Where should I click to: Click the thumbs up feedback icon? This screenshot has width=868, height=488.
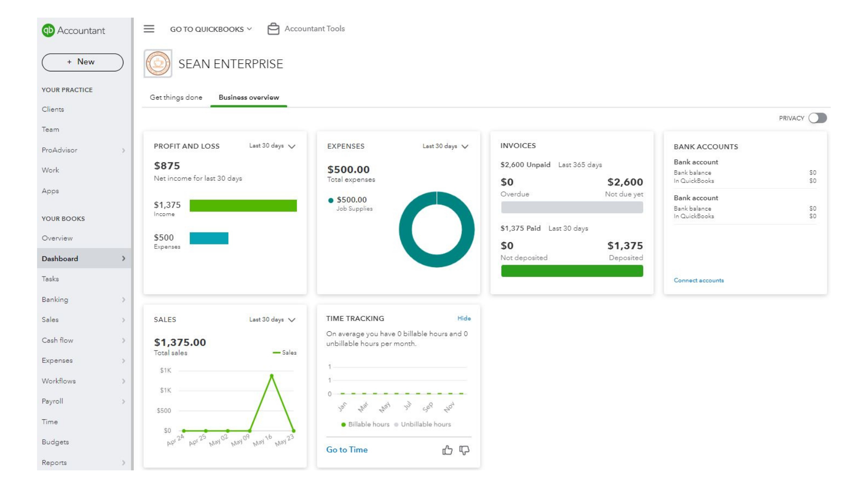pos(447,450)
